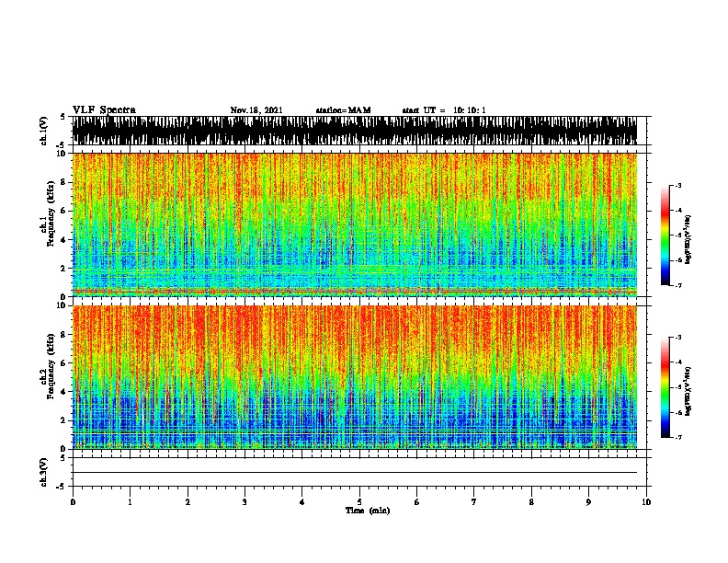Click the "2" kHz tick on ch.2 spectrogram
The width and height of the screenshot is (728, 563).
pyautogui.click(x=64, y=420)
